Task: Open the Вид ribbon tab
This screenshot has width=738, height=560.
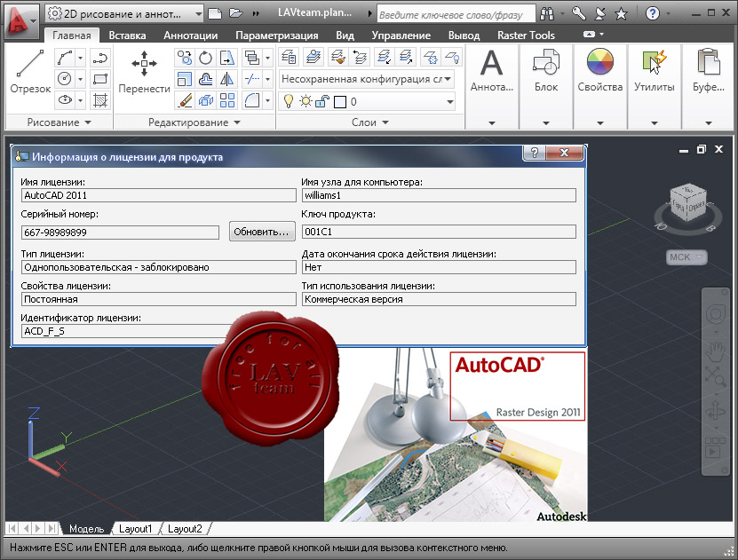Action: 345,35
